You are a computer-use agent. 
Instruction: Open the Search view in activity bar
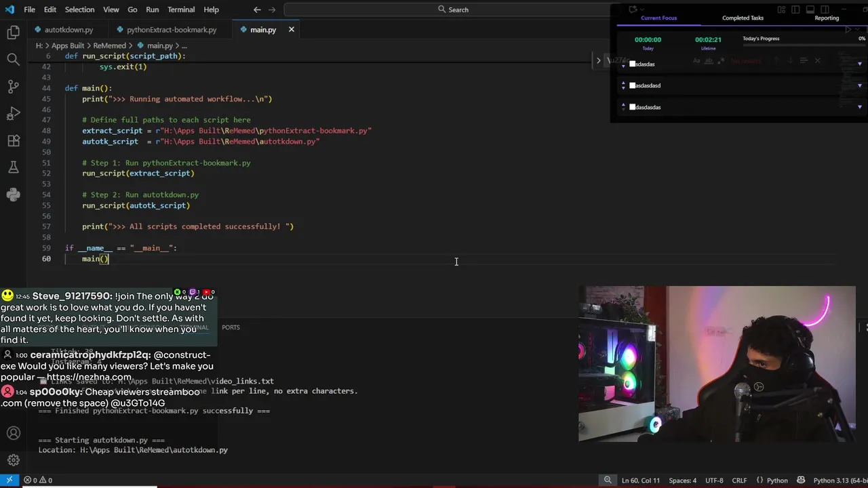[13, 60]
